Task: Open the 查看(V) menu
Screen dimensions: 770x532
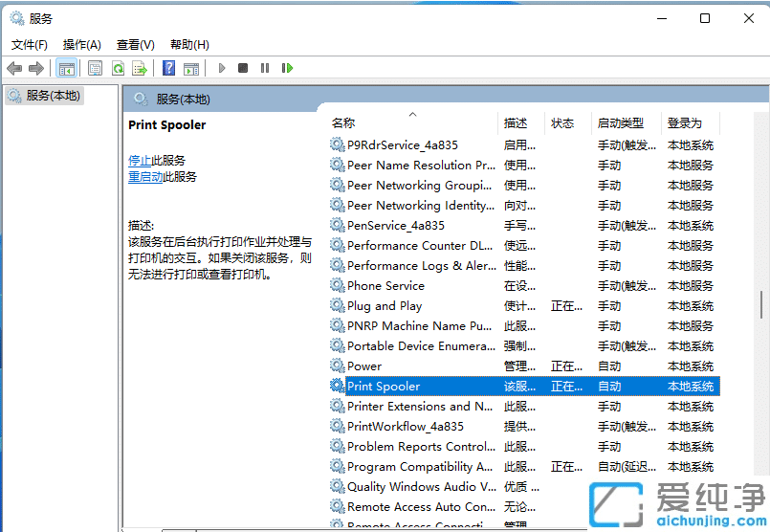Action: click(x=135, y=45)
